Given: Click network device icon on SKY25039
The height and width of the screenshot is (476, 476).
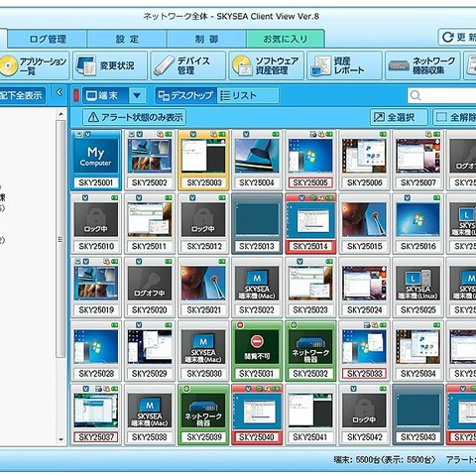Looking at the screenshot, I should pyautogui.click(x=203, y=407).
